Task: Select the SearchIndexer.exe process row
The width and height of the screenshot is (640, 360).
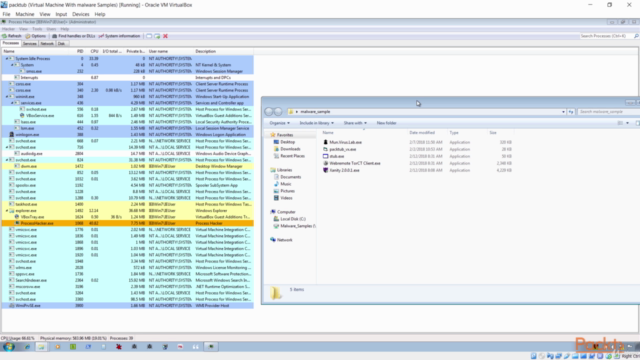Action: pos(127,280)
